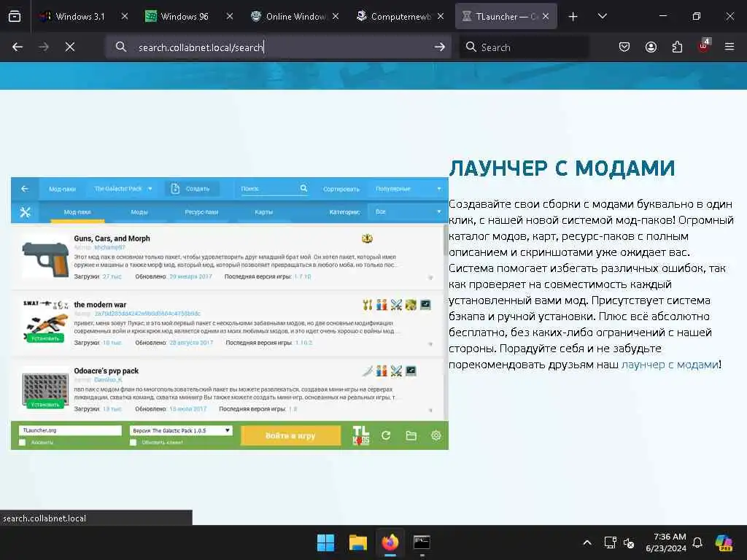747x560 pixels.
Task: Open Firefox View from tab bar icon
Action: click(x=15, y=17)
